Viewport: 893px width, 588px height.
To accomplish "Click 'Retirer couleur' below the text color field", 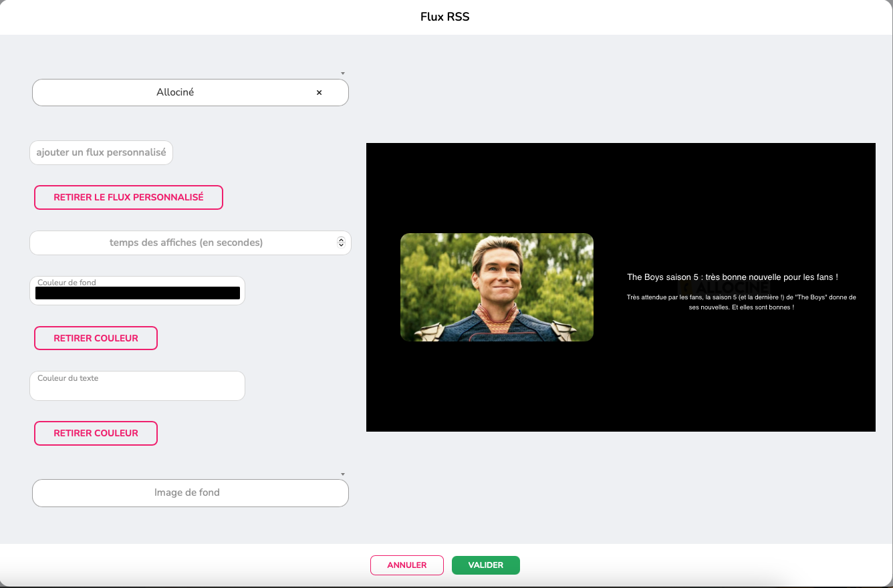I will tap(96, 433).
